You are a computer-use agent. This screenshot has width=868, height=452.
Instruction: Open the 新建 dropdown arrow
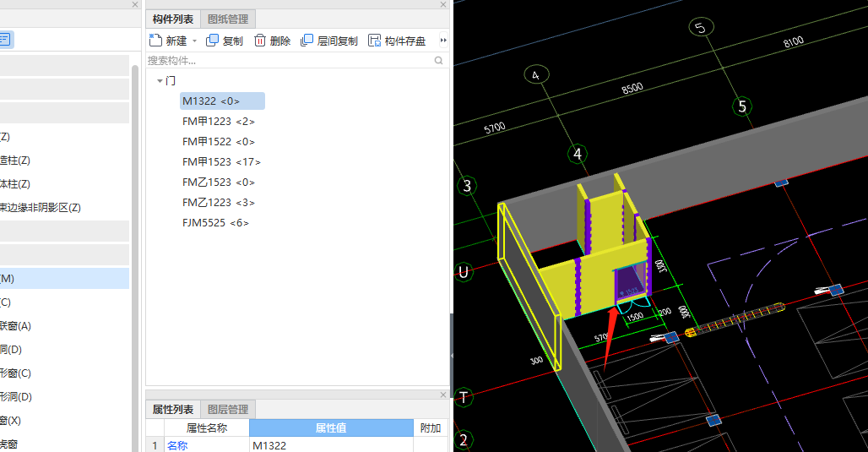[x=194, y=41]
